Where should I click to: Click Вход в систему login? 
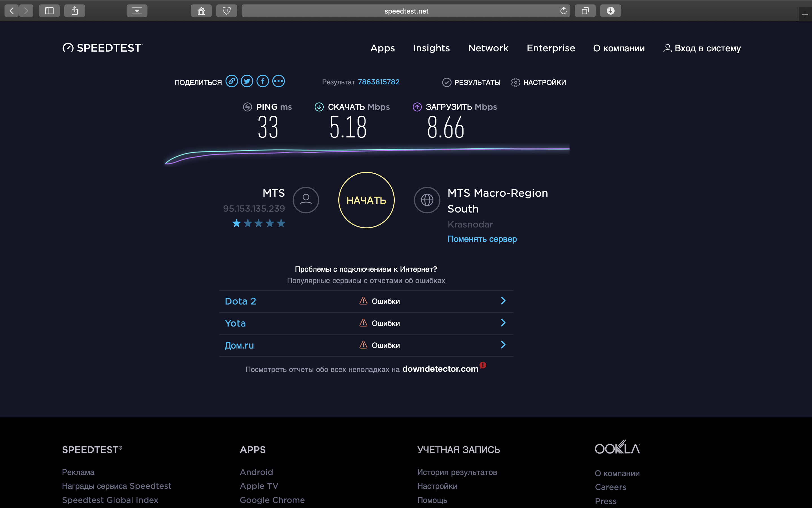click(x=702, y=48)
